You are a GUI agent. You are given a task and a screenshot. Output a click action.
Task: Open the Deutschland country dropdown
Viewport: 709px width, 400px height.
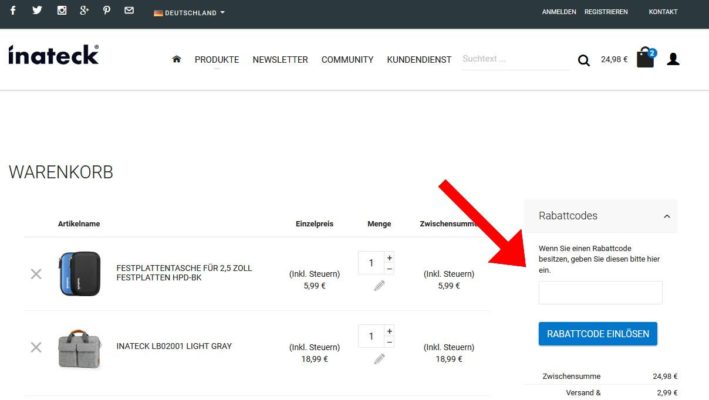pyautogui.click(x=189, y=13)
